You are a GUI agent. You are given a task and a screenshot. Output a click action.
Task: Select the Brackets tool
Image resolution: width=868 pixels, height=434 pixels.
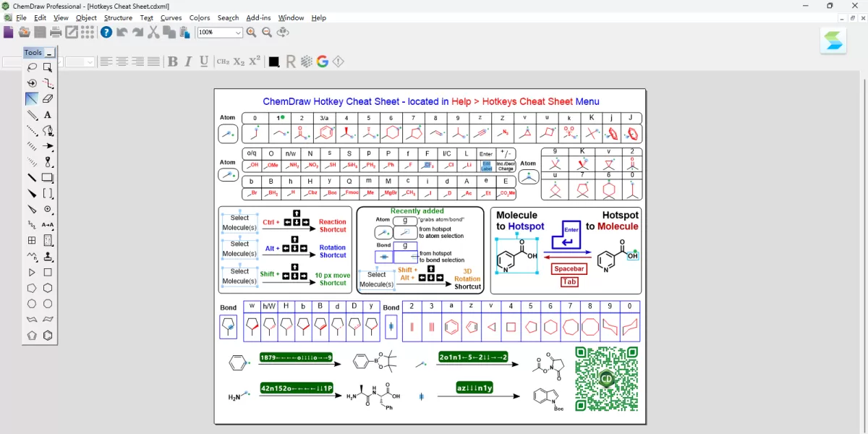click(x=48, y=194)
